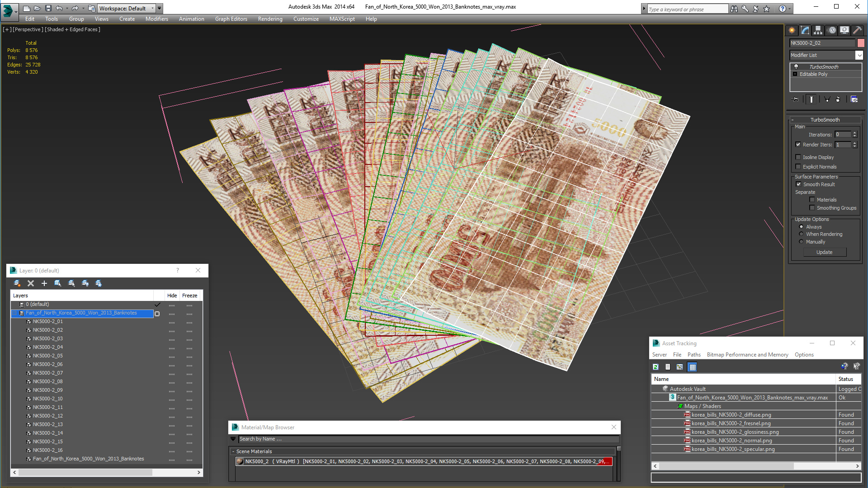Toggle TurboSmooth lightbulb visibility in stack
The height and width of the screenshot is (488, 868).
[796, 66]
